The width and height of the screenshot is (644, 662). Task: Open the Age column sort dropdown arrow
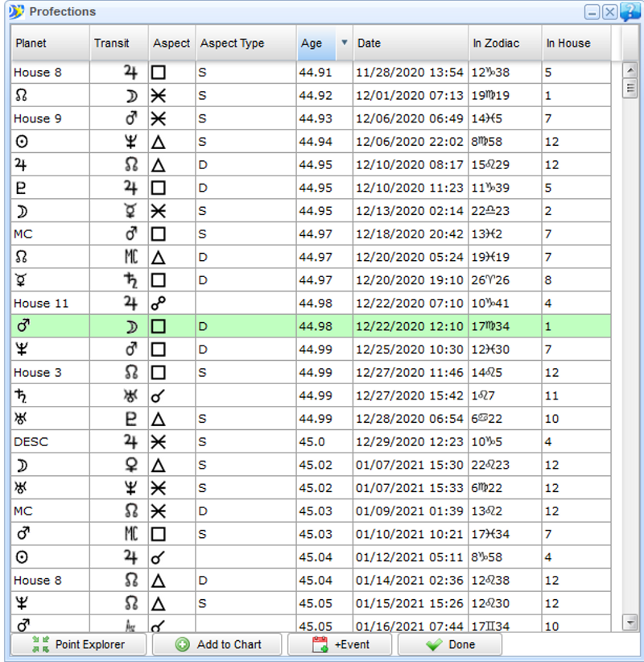[345, 43]
